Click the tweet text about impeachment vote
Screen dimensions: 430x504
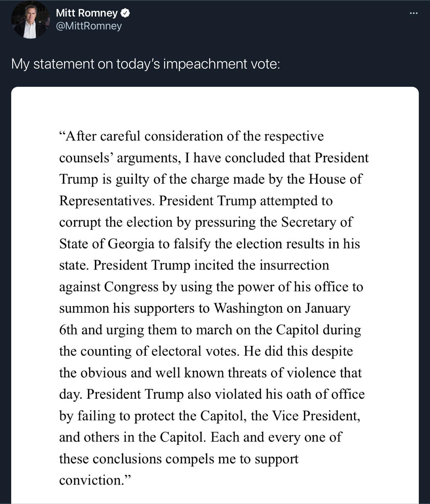(x=145, y=64)
